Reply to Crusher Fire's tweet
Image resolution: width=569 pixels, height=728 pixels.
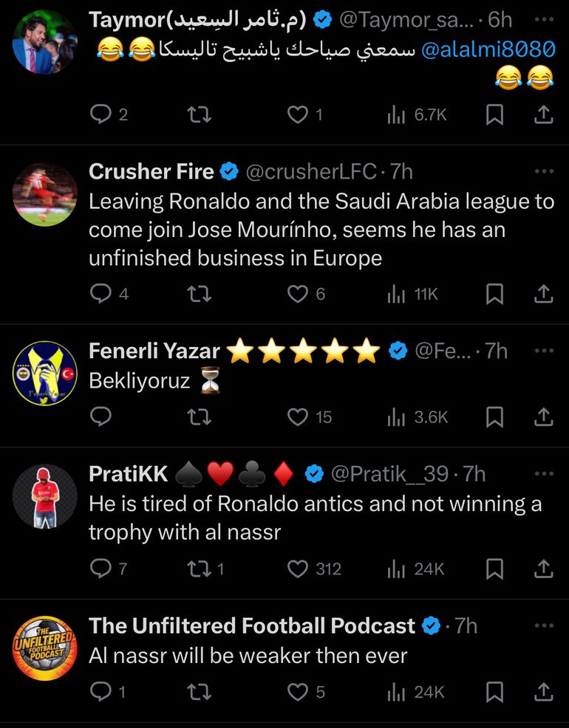coord(100,294)
